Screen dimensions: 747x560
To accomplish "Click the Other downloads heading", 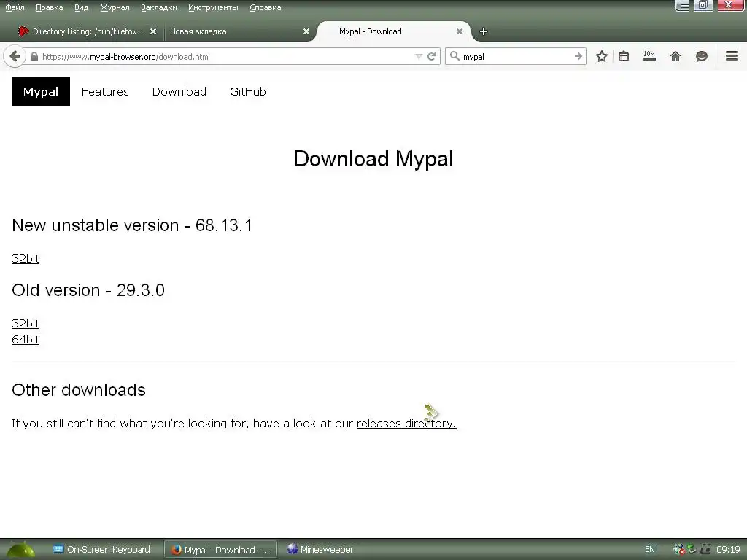I will point(79,390).
